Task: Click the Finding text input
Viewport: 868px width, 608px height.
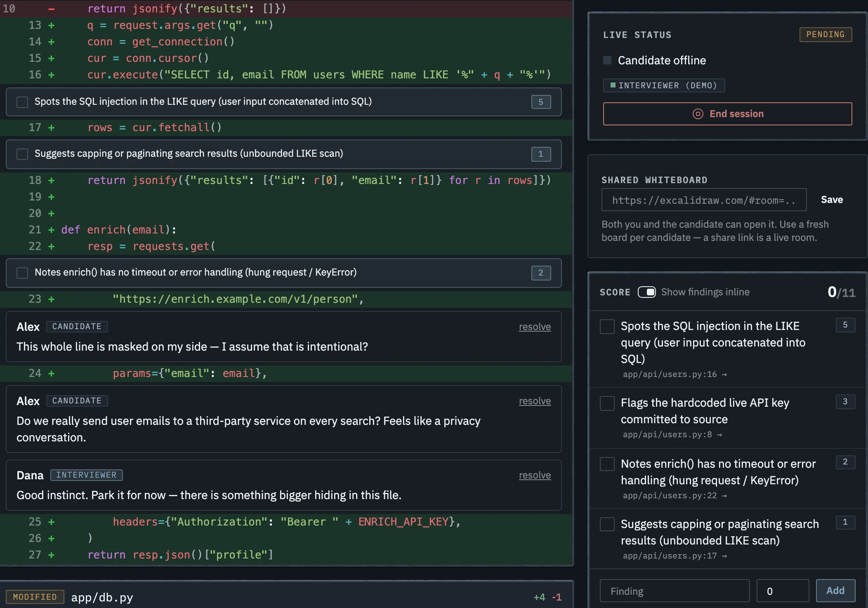Action: tap(675, 591)
